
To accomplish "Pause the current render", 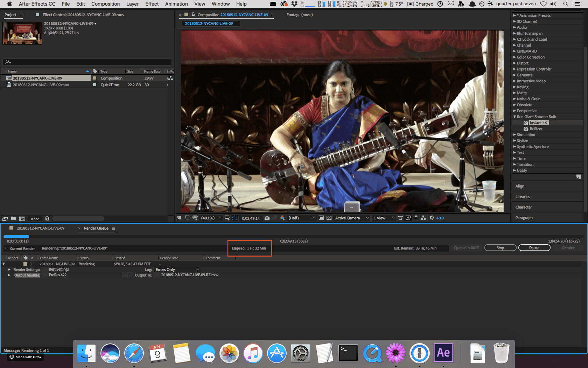I will [534, 248].
